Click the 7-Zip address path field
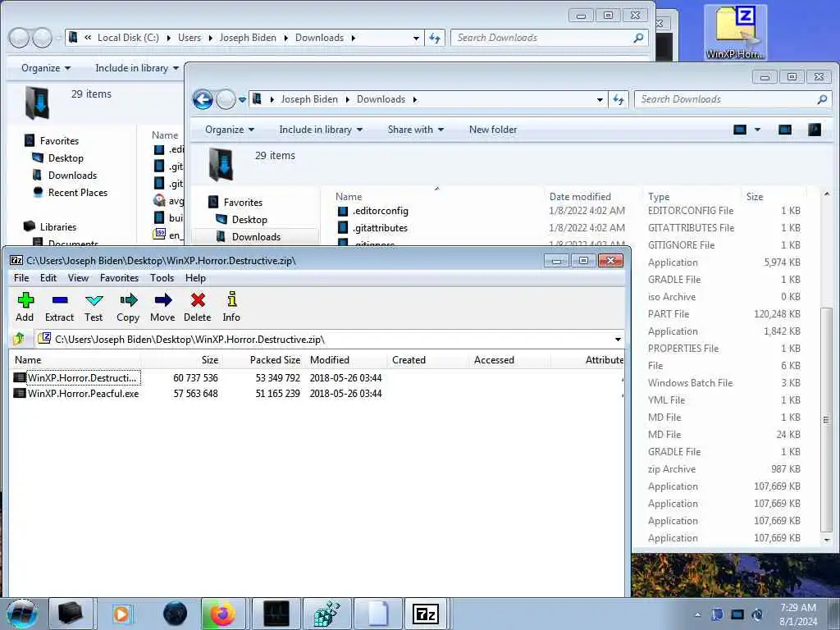The height and width of the screenshot is (630, 840). tap(324, 339)
